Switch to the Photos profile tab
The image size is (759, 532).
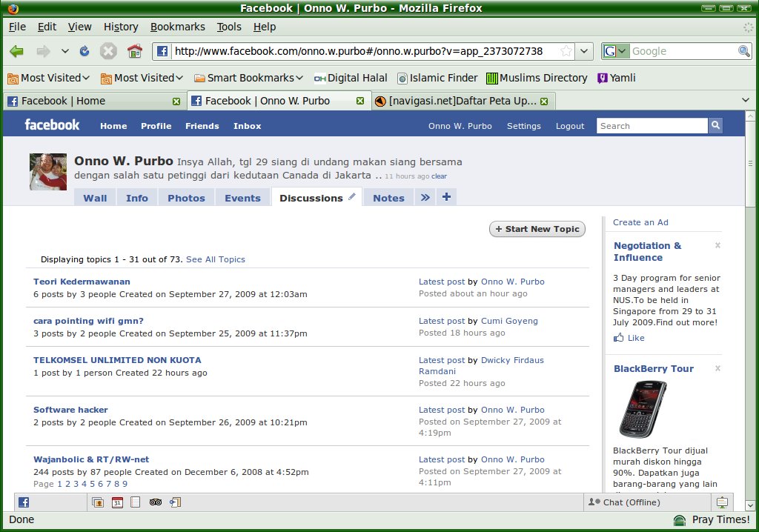click(186, 198)
